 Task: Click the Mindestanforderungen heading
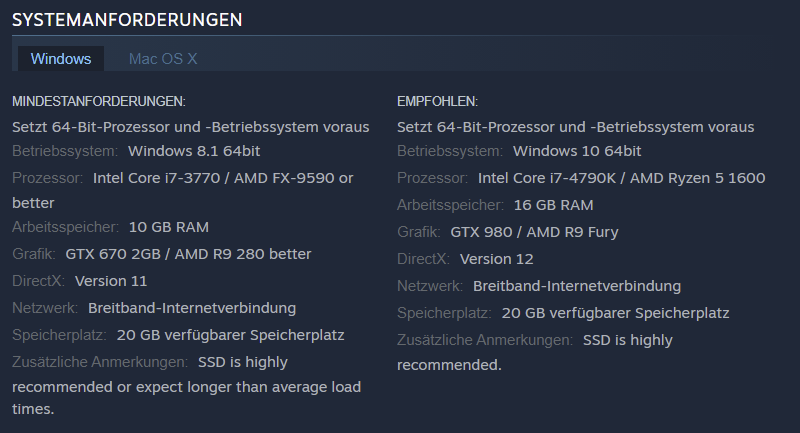pos(99,102)
